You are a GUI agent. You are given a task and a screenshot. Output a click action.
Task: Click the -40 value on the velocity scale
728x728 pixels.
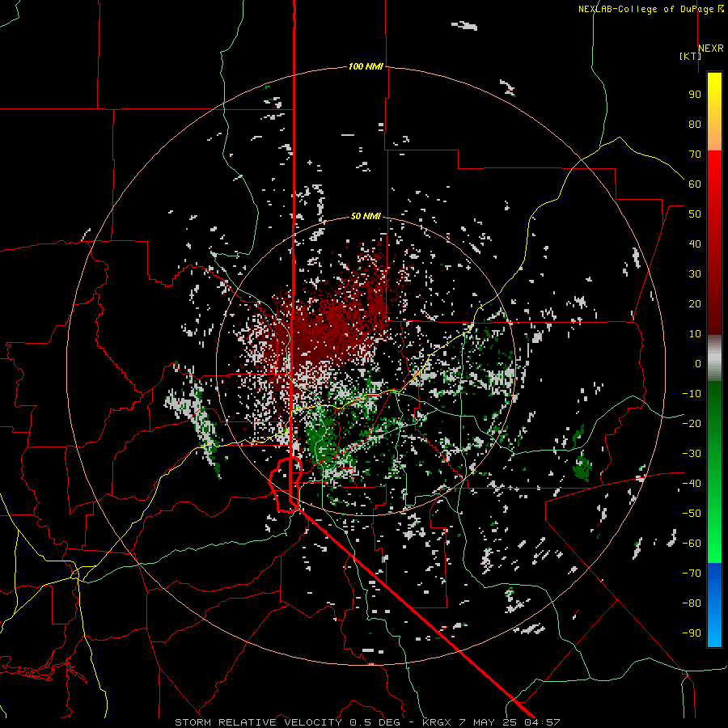692,484
